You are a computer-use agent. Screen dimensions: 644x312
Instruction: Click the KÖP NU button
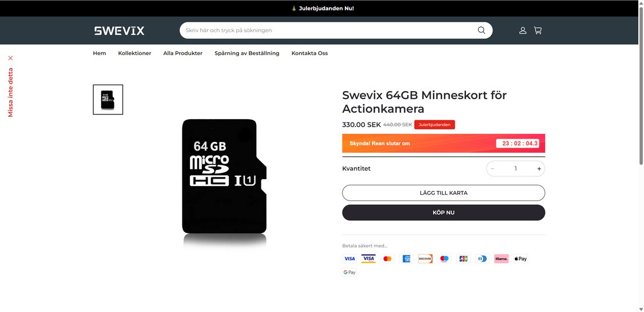point(444,212)
